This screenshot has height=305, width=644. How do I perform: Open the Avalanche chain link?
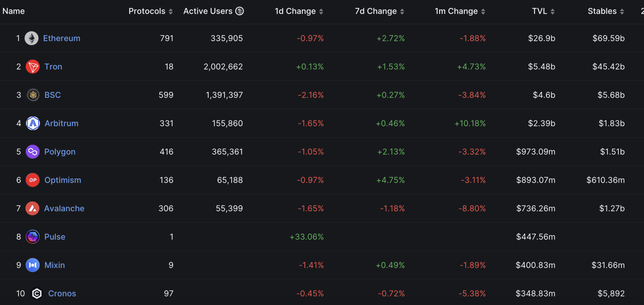[64, 208]
